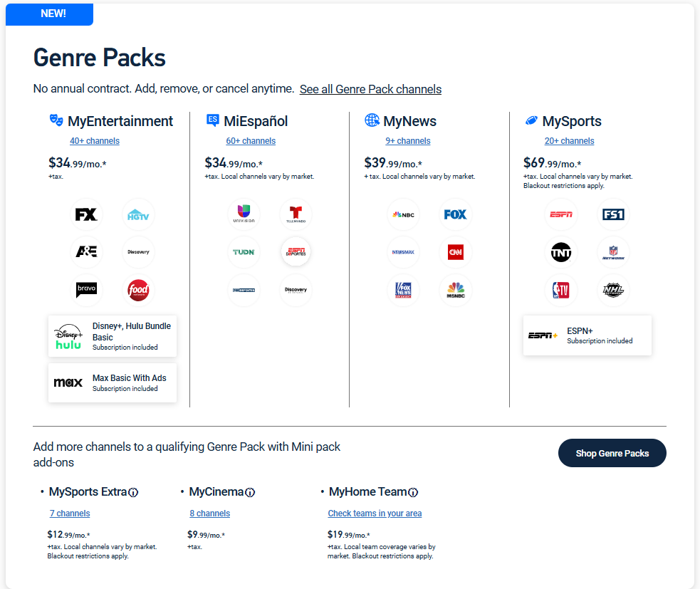Click the $69.99/mo. MySports price
Screen dimensions: 700x589
tap(552, 163)
